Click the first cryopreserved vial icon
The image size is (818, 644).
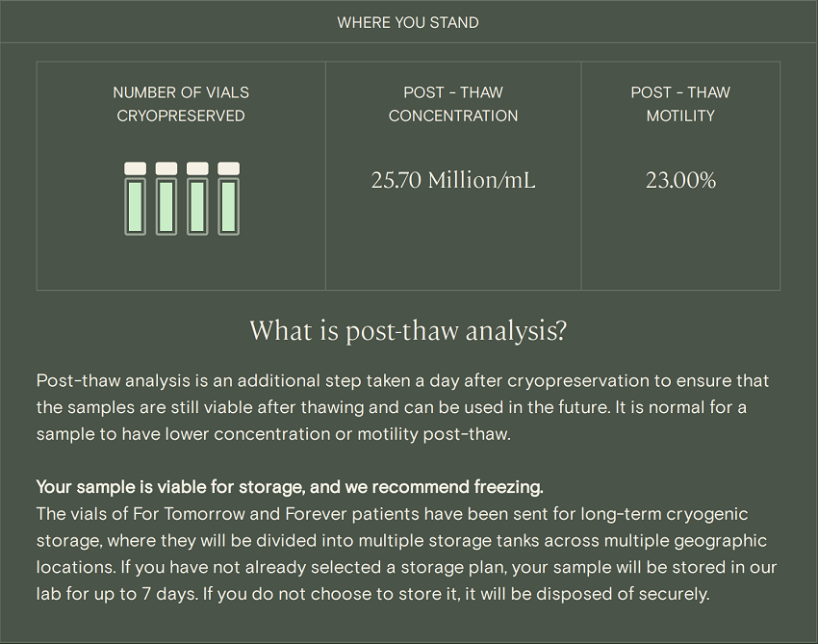pyautogui.click(x=135, y=198)
